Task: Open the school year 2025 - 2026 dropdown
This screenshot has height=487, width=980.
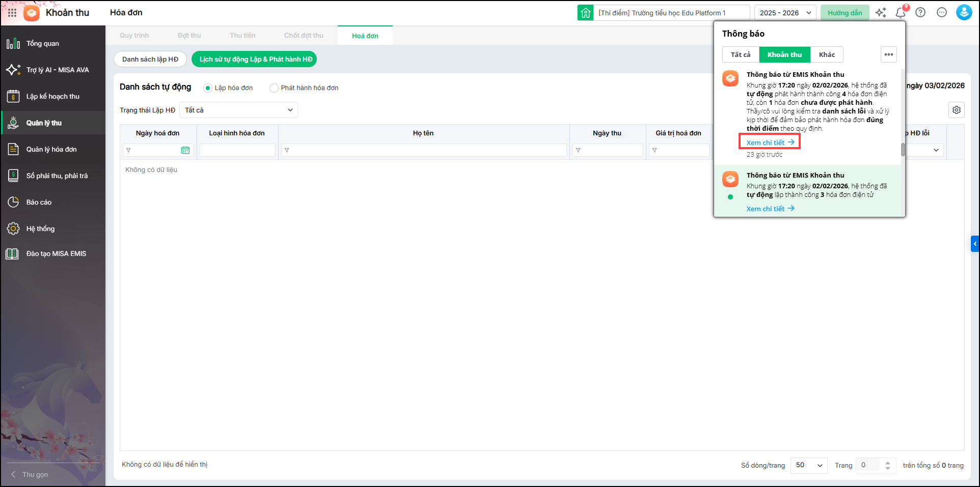Action: (x=785, y=13)
